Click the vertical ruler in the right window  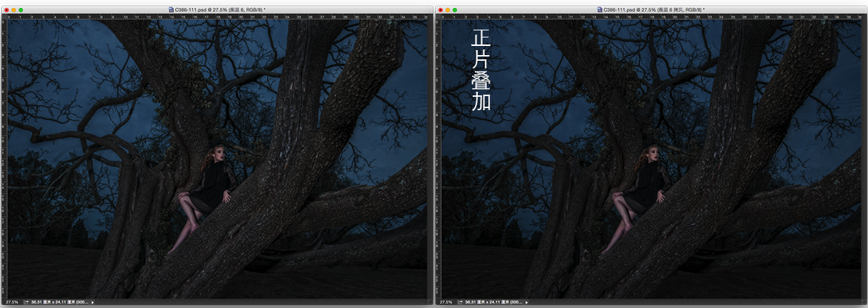pos(438,158)
